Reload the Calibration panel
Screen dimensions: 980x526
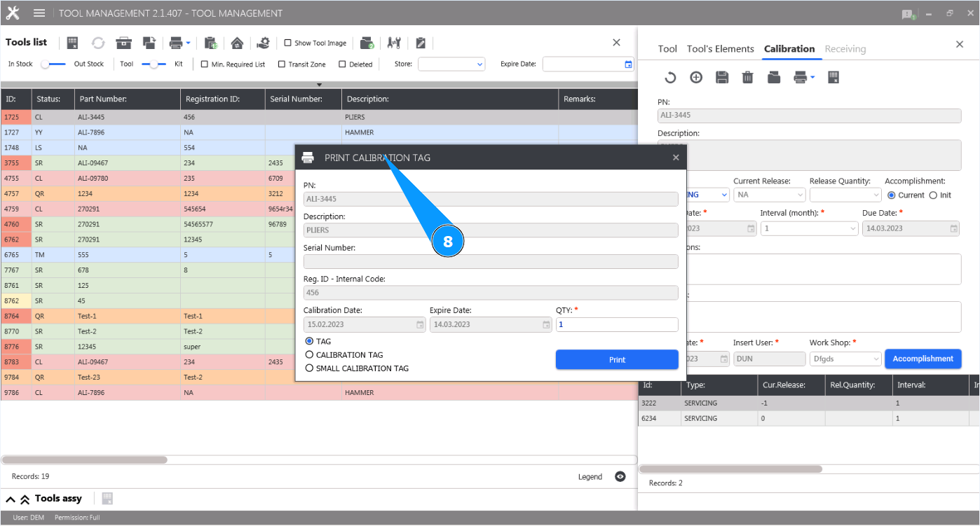click(670, 77)
